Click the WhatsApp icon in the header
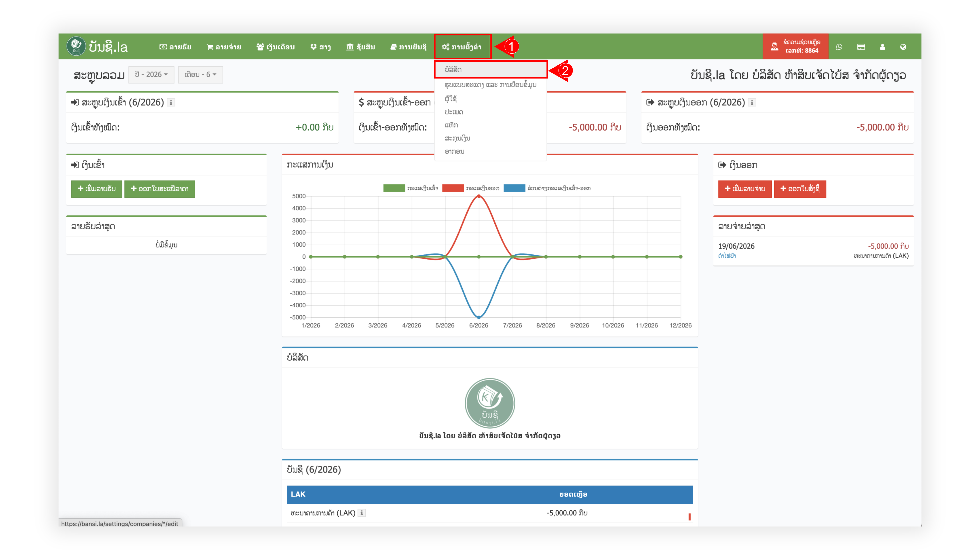Viewport: 980px width, 560px height. tap(839, 47)
